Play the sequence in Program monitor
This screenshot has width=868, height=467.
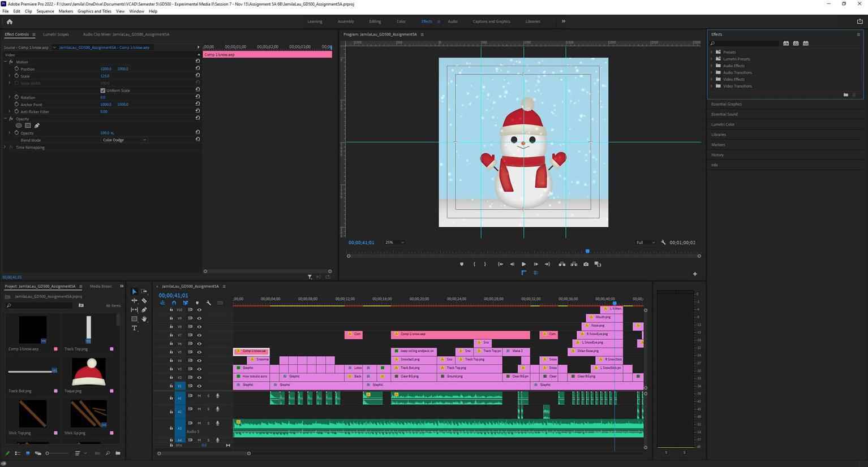(523, 264)
